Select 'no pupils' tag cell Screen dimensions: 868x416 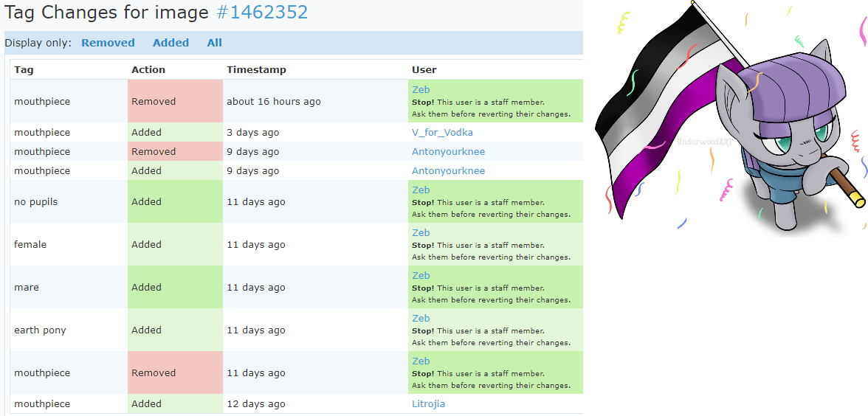pos(36,202)
